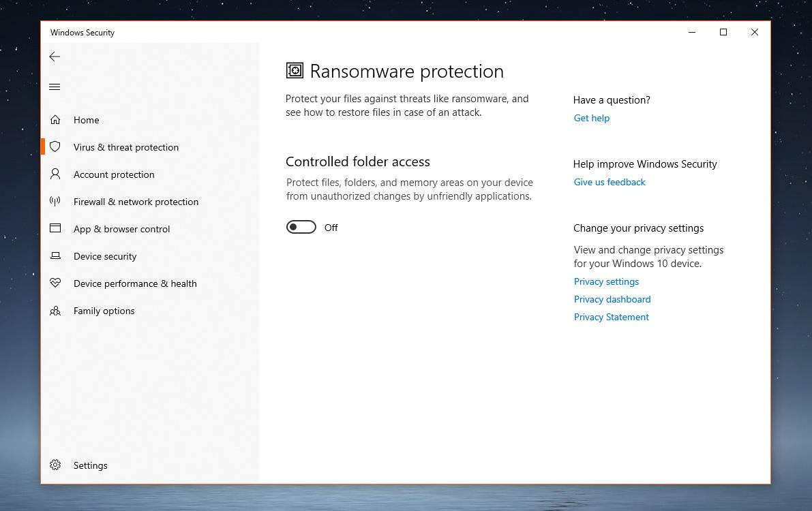Click the Home house icon
The height and width of the screenshot is (511, 812).
coord(55,120)
